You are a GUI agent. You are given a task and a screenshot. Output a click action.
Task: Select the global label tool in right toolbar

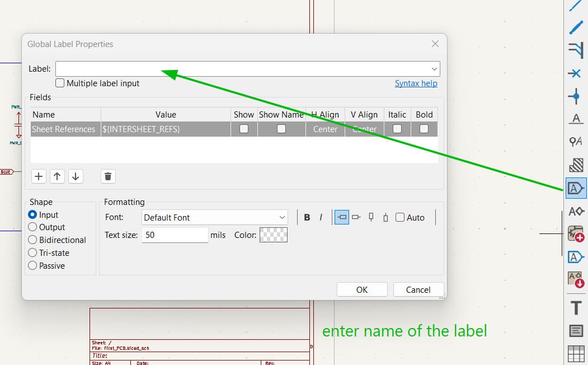(x=576, y=188)
